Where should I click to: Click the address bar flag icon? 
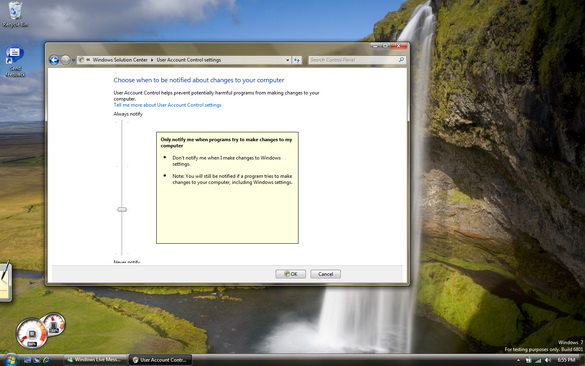point(81,60)
